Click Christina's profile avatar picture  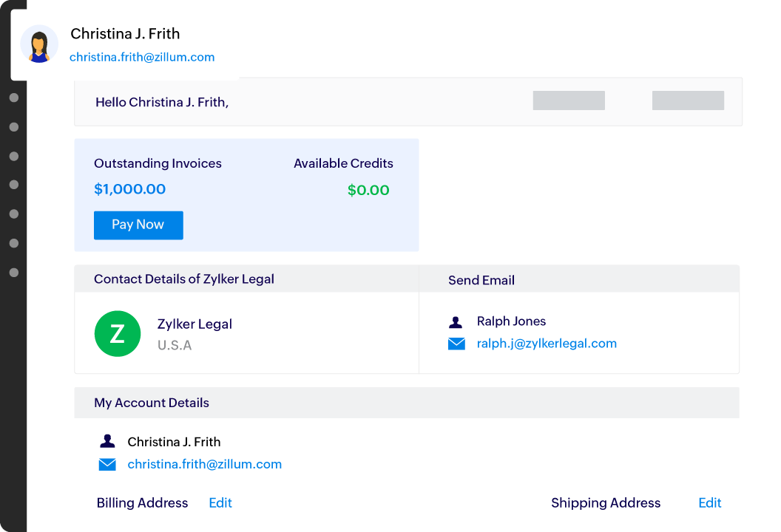pyautogui.click(x=39, y=44)
